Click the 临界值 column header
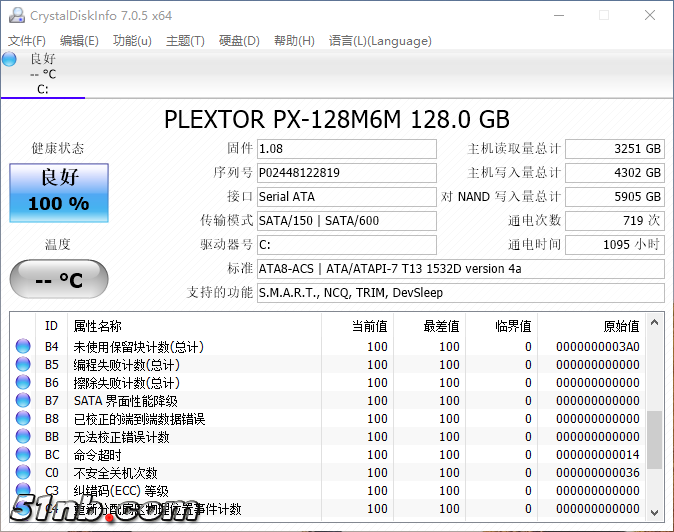The height and width of the screenshot is (532, 674). [x=501, y=326]
